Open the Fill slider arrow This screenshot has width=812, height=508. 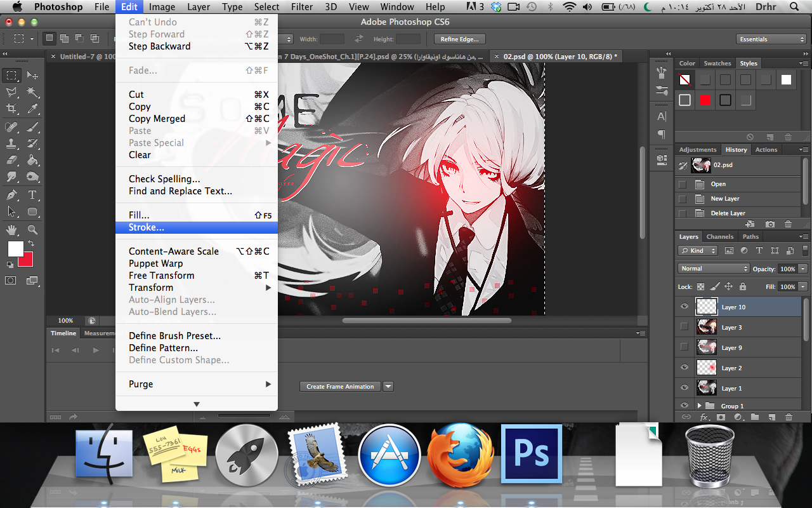pos(803,286)
